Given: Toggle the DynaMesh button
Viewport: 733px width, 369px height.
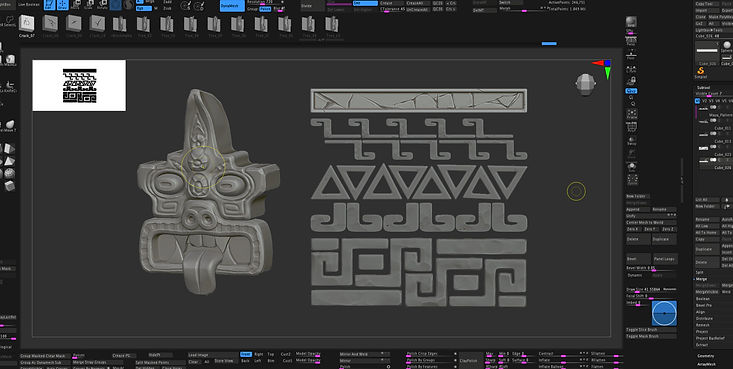Looking at the screenshot, I should coord(232,6).
